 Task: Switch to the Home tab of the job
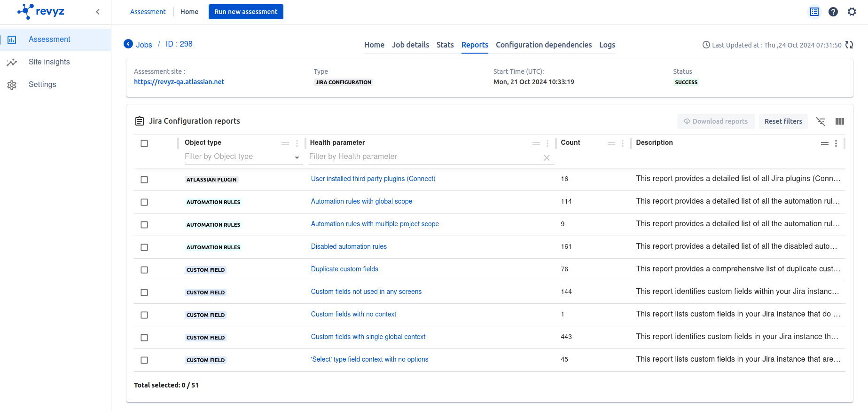(x=374, y=45)
